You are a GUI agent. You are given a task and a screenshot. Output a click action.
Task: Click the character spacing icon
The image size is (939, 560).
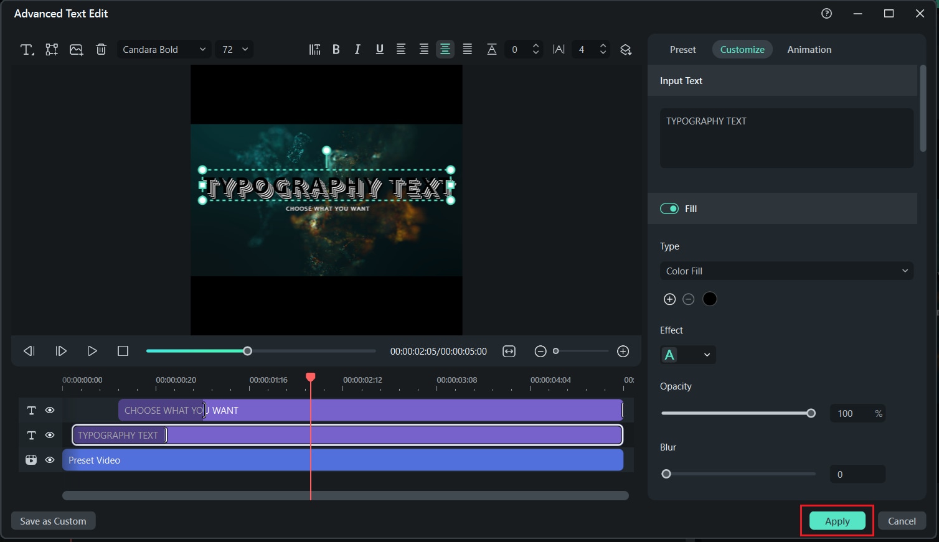pos(559,50)
